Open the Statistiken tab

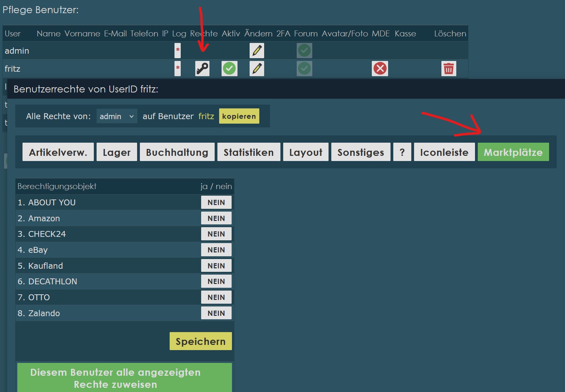point(249,152)
